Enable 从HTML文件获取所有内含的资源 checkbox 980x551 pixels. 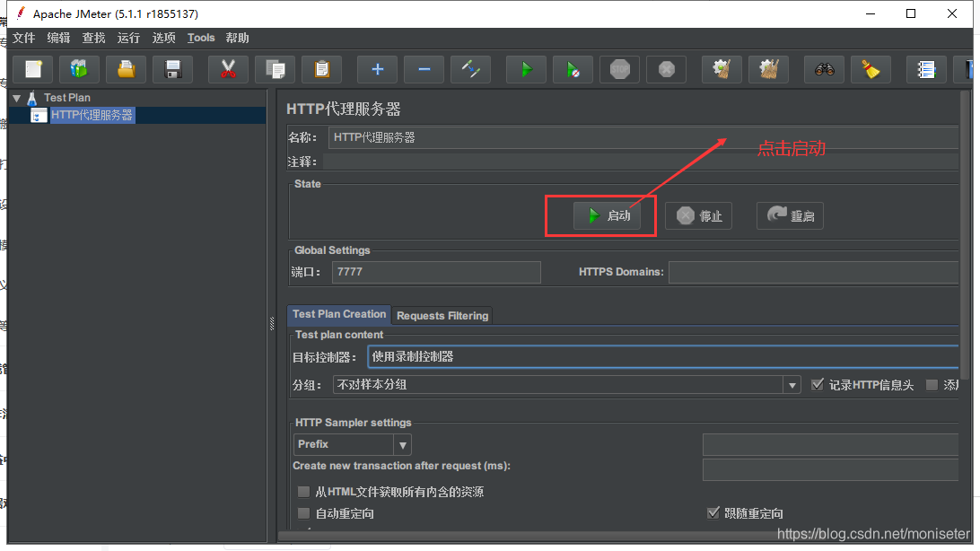[303, 492]
